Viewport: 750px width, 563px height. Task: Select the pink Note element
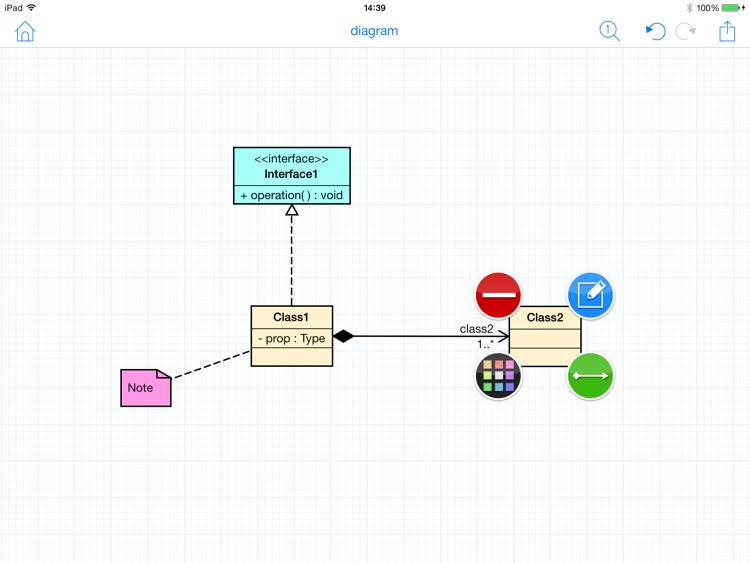[x=146, y=388]
